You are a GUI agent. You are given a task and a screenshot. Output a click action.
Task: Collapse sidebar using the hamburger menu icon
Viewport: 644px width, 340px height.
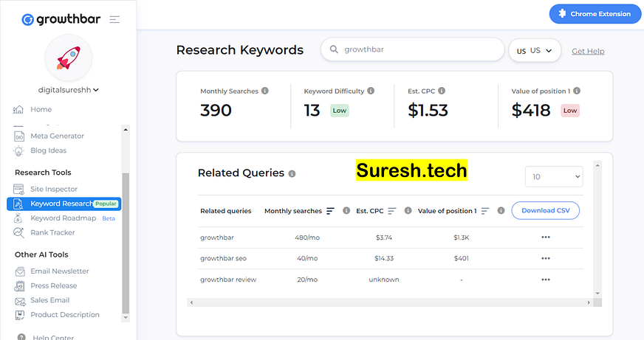[x=114, y=19]
